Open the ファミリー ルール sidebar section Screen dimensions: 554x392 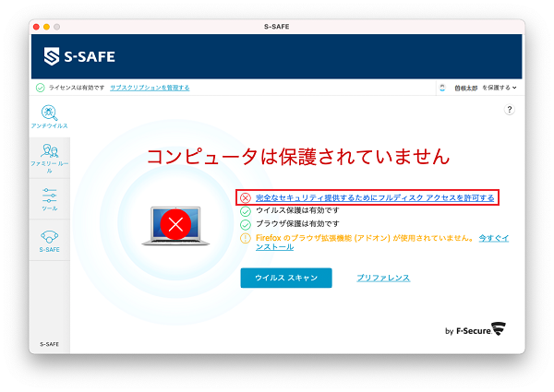(49, 154)
